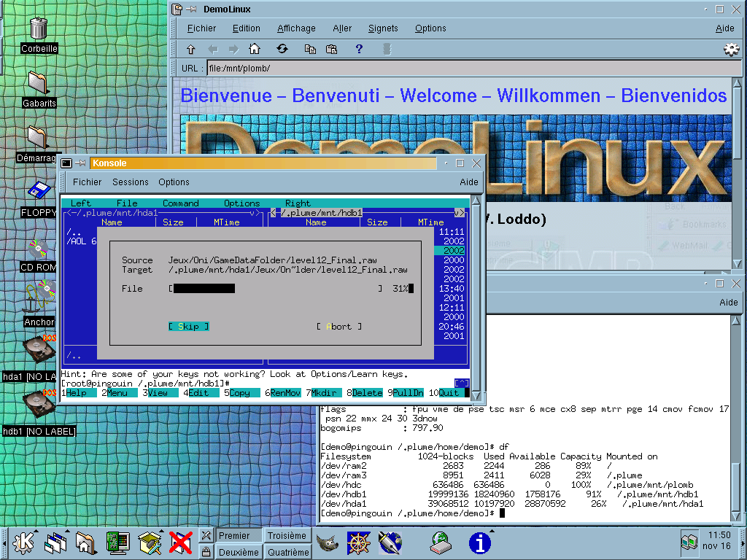The width and height of the screenshot is (747, 560).
Task: Click the Home icon in DemoLinux toolbar
Action: click(x=255, y=50)
